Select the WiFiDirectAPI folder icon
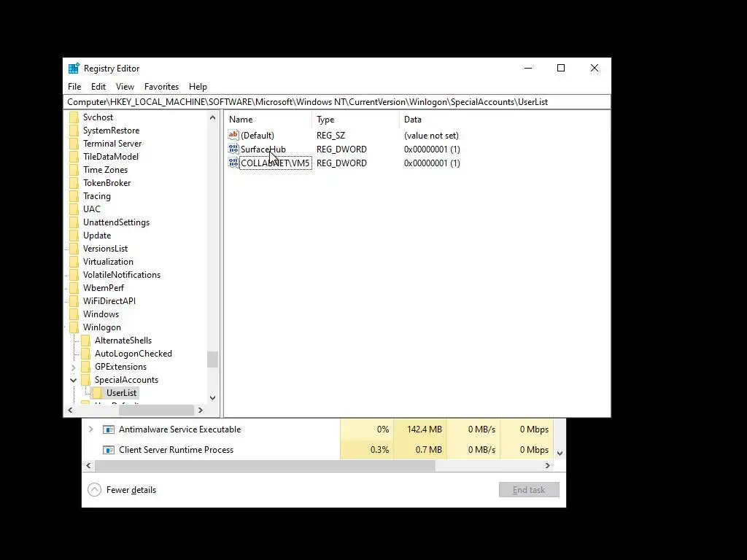 click(x=74, y=301)
